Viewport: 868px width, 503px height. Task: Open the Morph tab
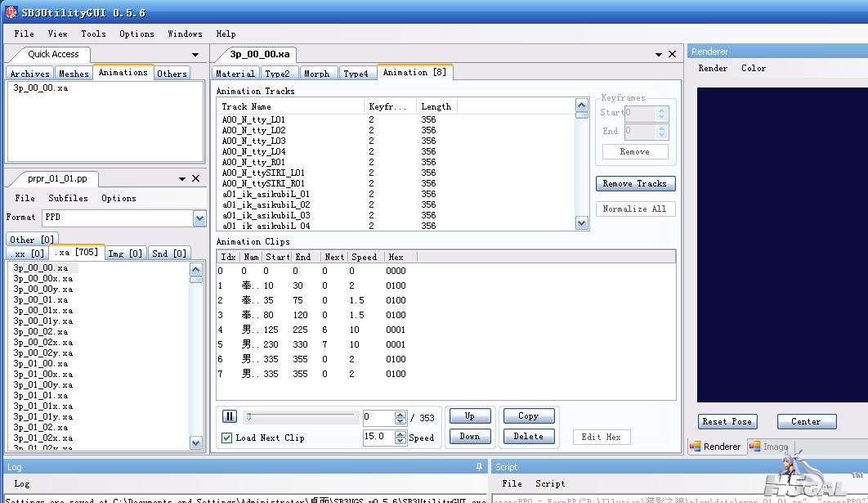[316, 74]
